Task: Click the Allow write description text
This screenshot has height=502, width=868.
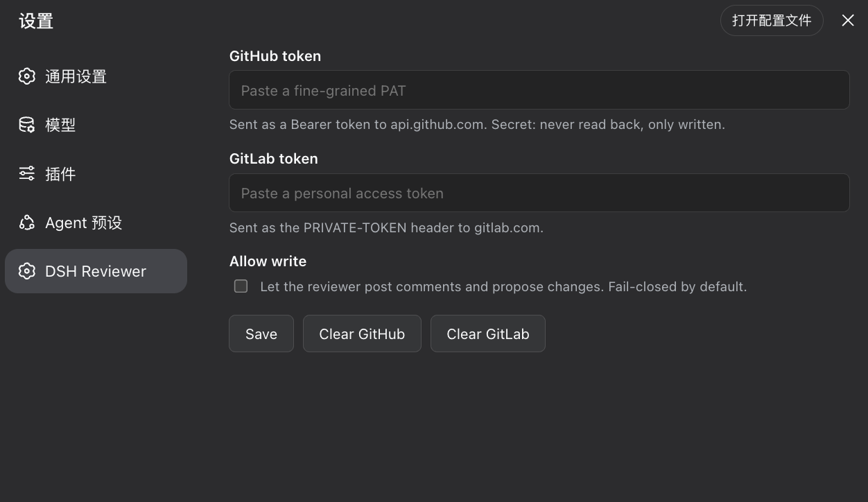Action: coord(503,286)
